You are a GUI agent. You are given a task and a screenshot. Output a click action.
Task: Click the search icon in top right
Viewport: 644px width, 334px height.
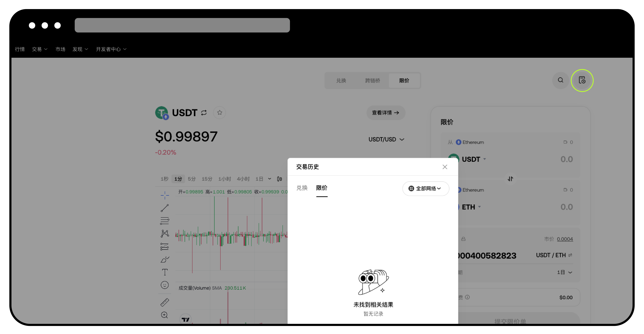tap(561, 80)
